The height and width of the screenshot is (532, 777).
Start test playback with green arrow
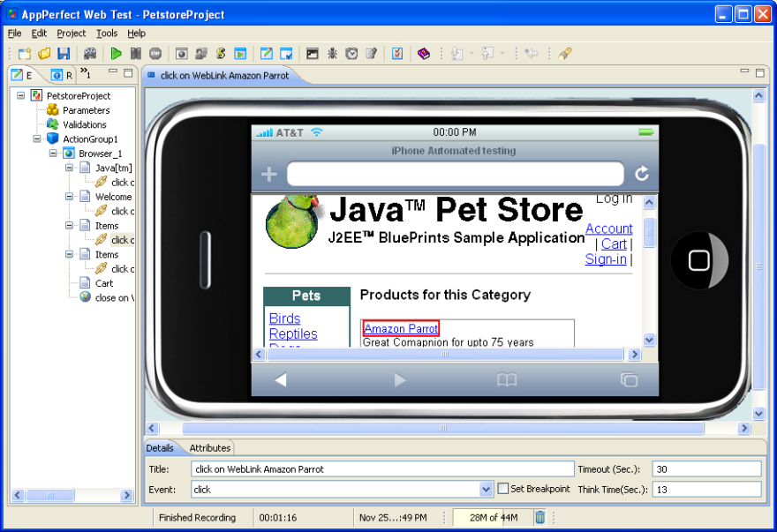[x=116, y=54]
